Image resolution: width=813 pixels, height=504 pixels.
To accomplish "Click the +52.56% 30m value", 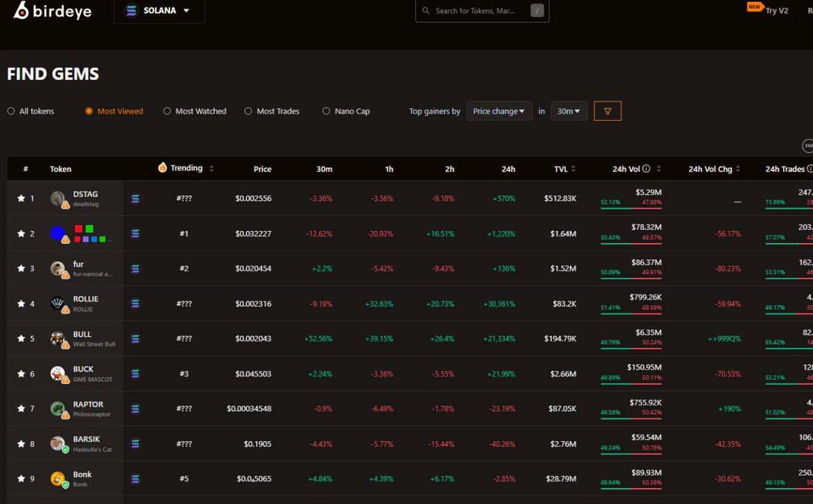I will pos(318,339).
